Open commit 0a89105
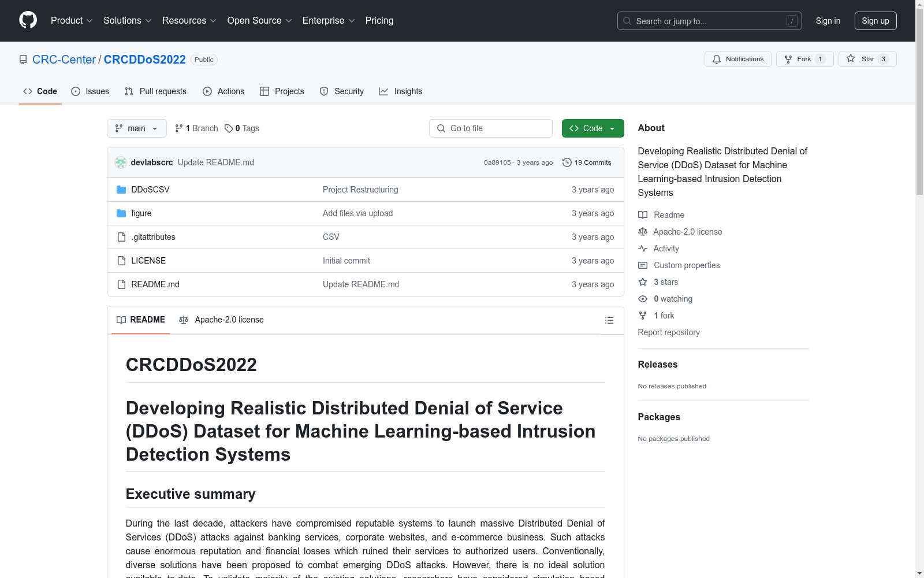This screenshot has height=578, width=924. point(497,162)
